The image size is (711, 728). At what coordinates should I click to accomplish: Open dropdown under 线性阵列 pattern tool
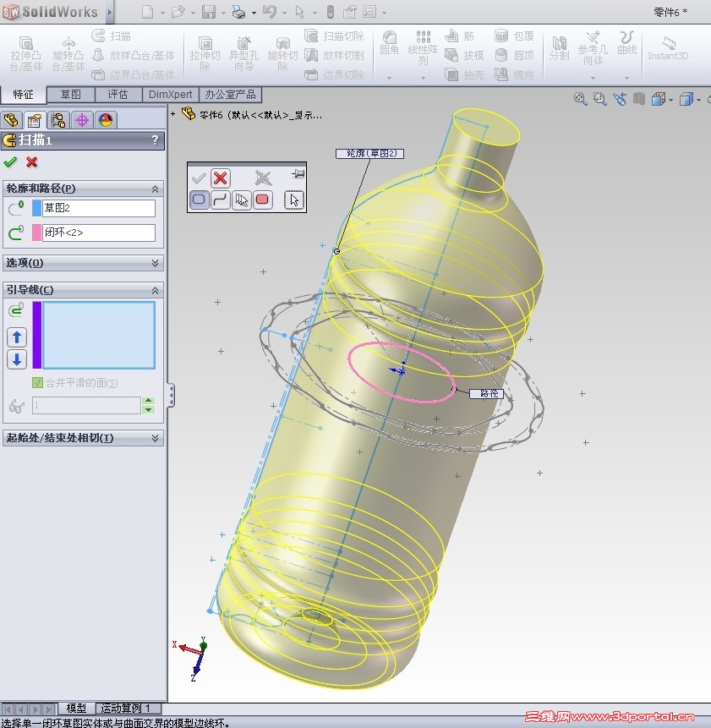(423, 78)
